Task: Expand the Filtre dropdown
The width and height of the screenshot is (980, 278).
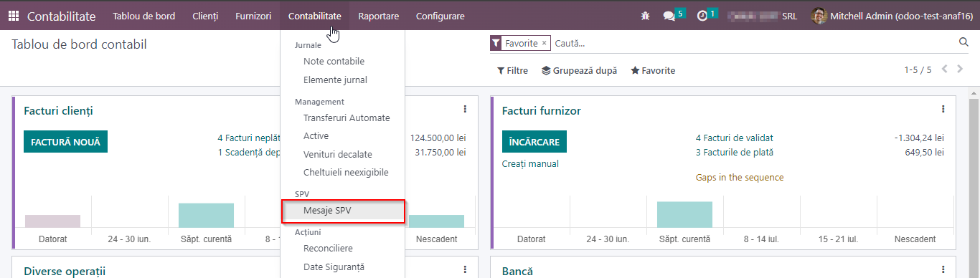Action: 512,70
